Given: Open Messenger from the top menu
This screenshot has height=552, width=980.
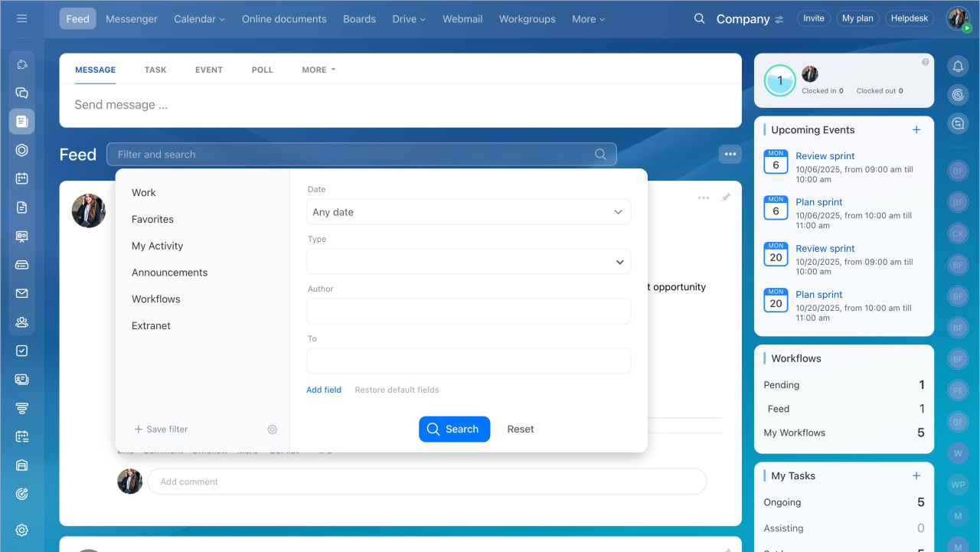Looking at the screenshot, I should click(x=132, y=18).
